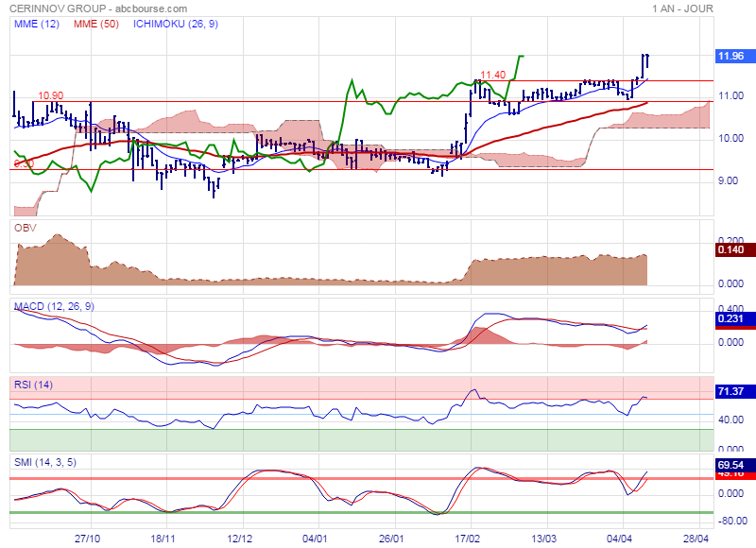This screenshot has height=548, width=756.
Task: Click the "10.90" resistance level label
Action: pos(50,95)
